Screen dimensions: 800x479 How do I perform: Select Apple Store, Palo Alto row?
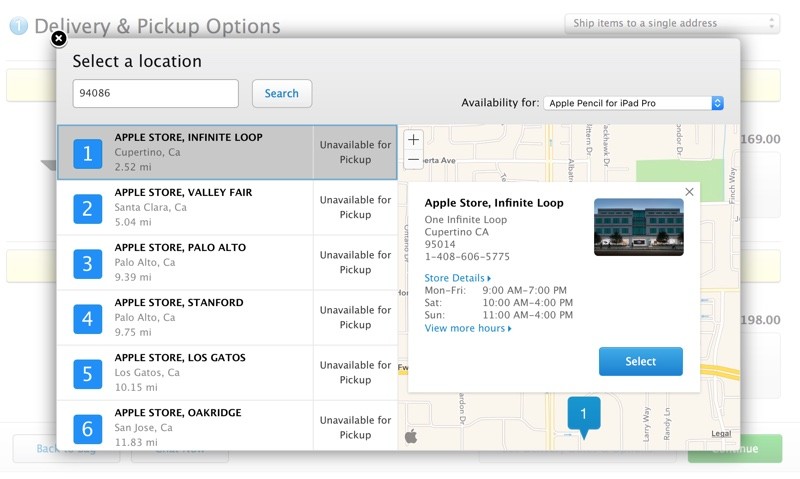click(227, 262)
